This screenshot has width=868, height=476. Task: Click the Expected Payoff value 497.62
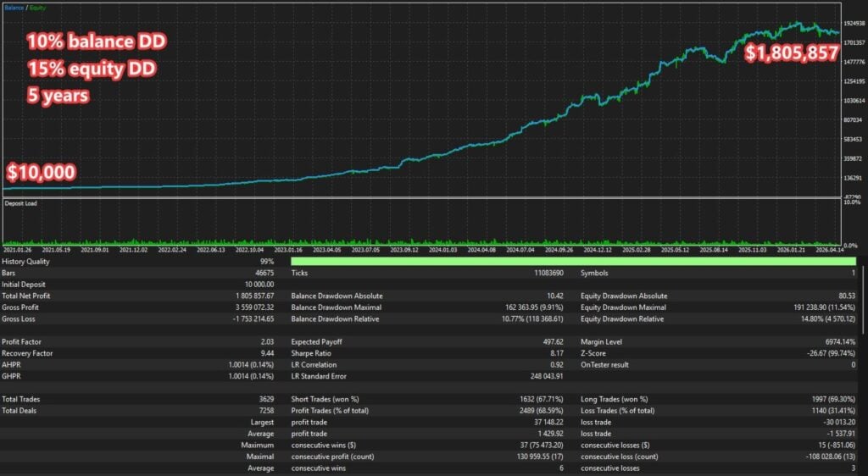click(x=553, y=342)
